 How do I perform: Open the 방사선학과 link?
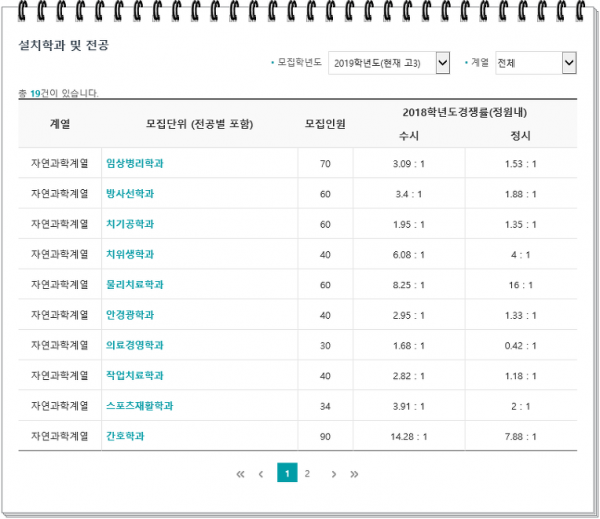coord(130,194)
